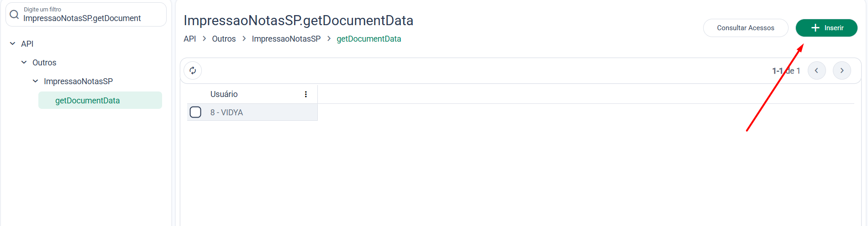Click the Inserir button
The width and height of the screenshot is (868, 226).
pos(826,28)
